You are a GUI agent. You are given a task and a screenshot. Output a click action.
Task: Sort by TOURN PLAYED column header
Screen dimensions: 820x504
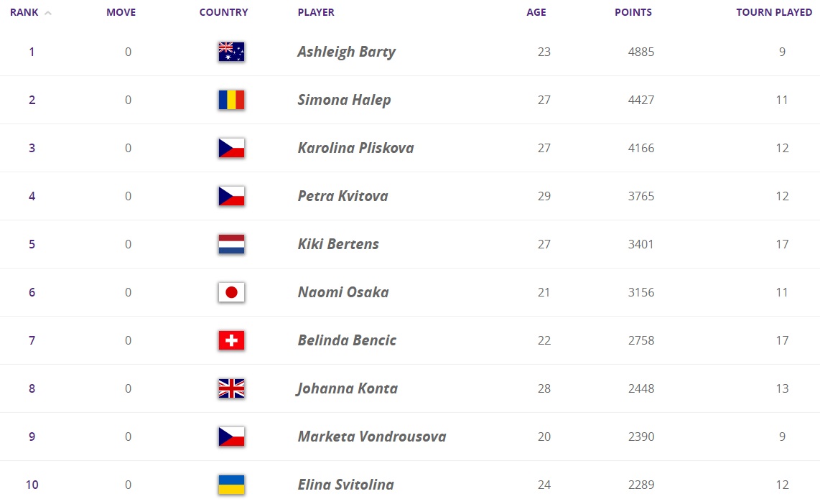click(x=774, y=12)
